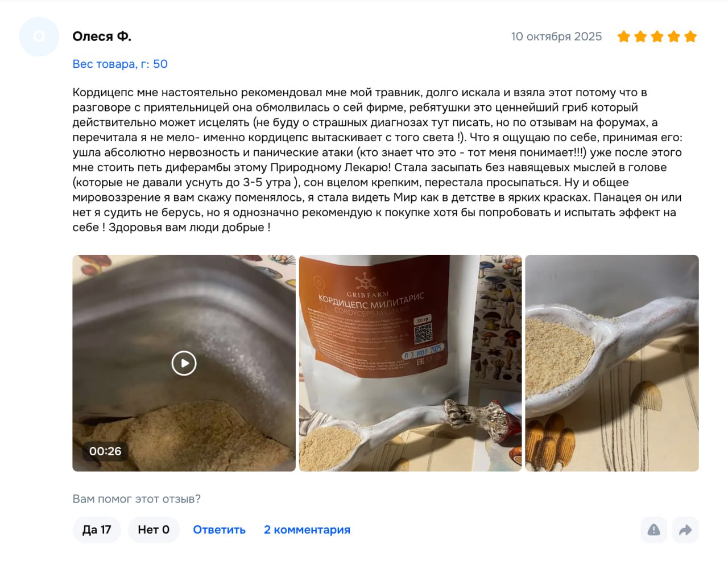
Task: Click the first rating star
Action: pos(624,36)
